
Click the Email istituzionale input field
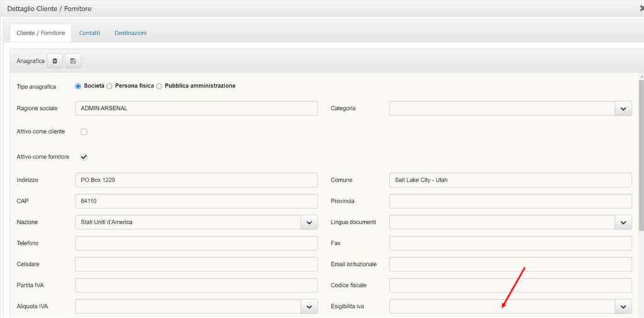(x=511, y=264)
